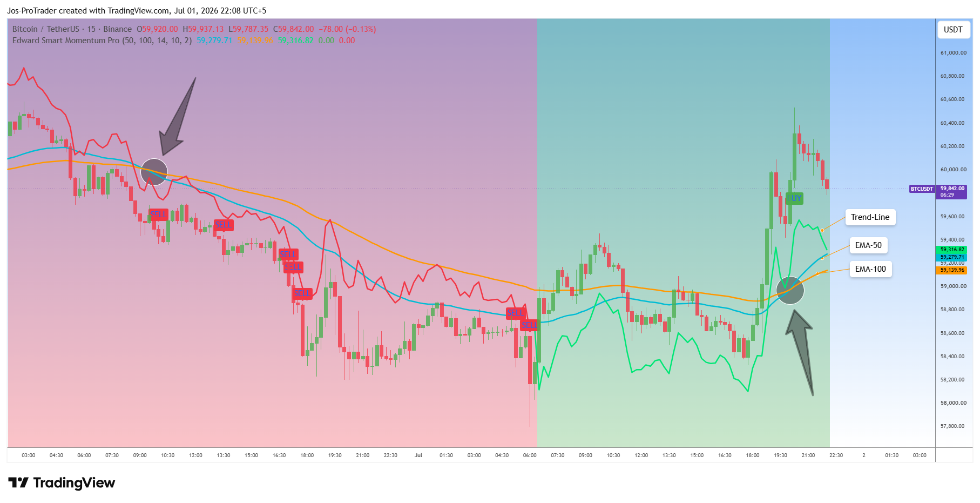Screen dimensions: 980x503
Task: Click the day 2 label on the time axis
Action: click(864, 455)
